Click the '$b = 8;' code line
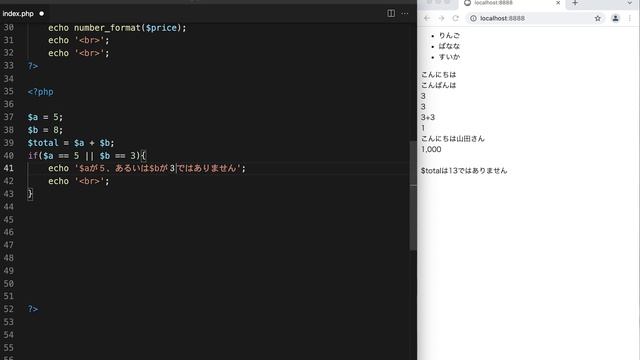640x360 pixels. point(45,130)
